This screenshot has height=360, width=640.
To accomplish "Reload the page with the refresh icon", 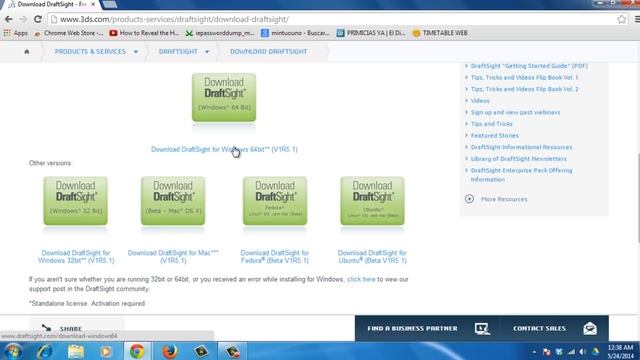I will coord(38,19).
